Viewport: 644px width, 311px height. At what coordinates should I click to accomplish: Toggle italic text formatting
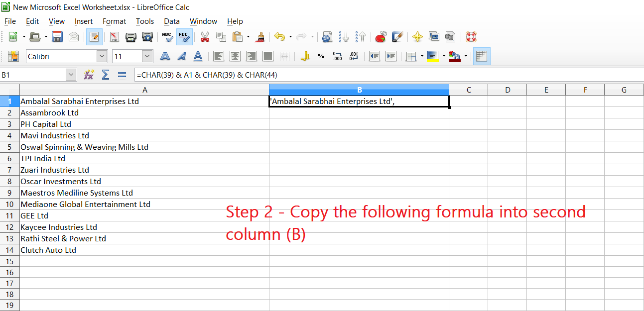point(181,56)
